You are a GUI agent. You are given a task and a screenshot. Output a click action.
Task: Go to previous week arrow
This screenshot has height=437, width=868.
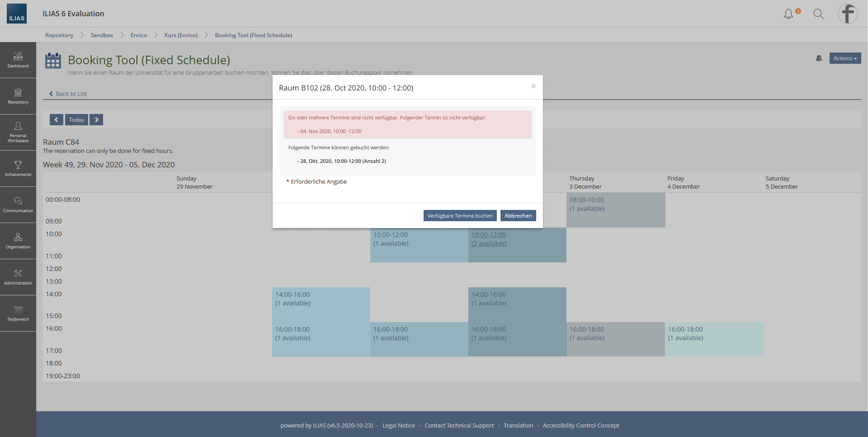pyautogui.click(x=56, y=119)
